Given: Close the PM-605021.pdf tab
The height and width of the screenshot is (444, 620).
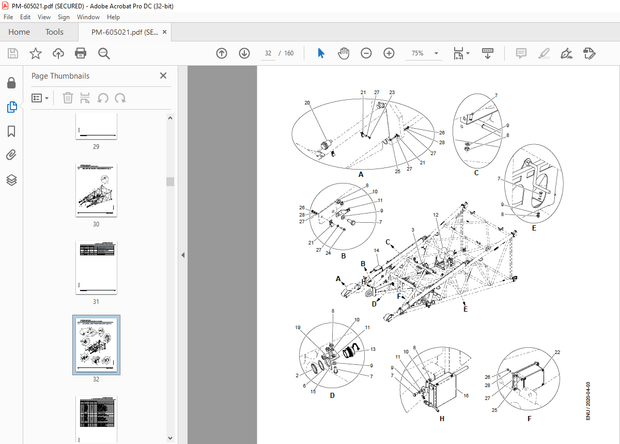Looking at the screenshot, I should [164, 32].
